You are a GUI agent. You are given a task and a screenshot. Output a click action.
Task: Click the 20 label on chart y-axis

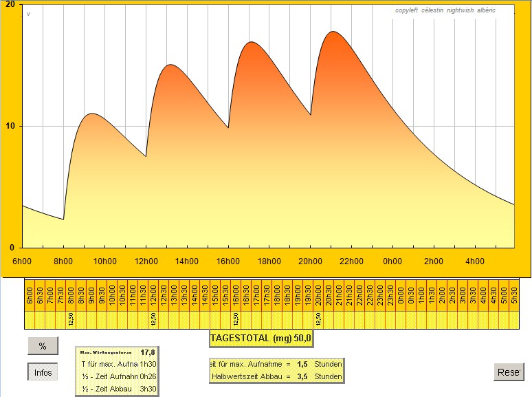[10, 4]
